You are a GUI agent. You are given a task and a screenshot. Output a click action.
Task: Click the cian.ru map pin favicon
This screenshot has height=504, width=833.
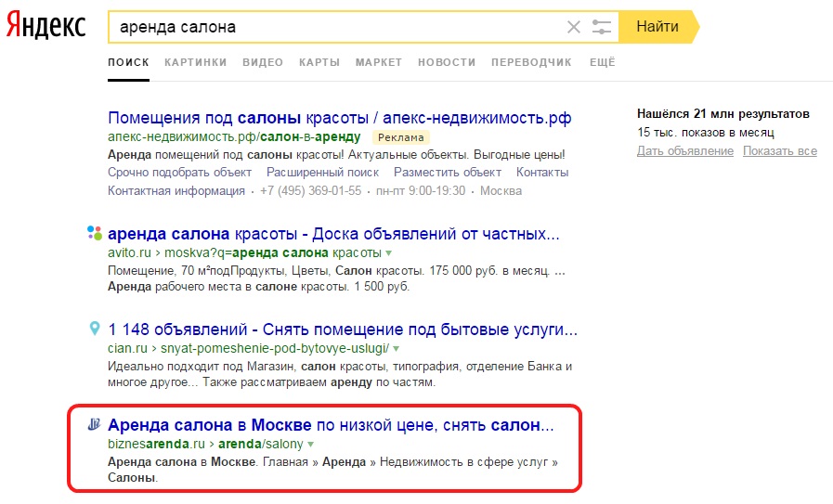[x=95, y=329]
